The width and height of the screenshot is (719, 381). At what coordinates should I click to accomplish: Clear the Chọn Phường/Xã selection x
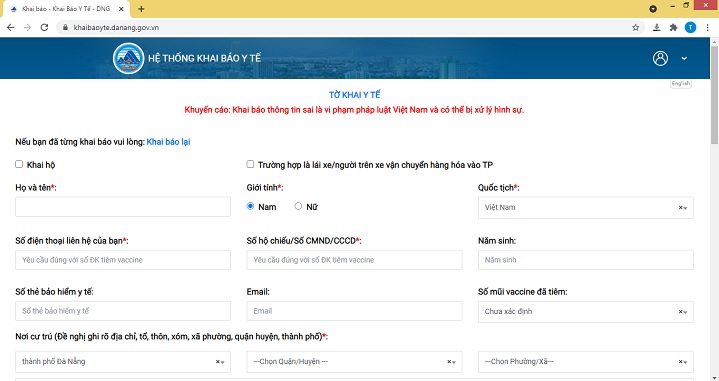[680, 362]
